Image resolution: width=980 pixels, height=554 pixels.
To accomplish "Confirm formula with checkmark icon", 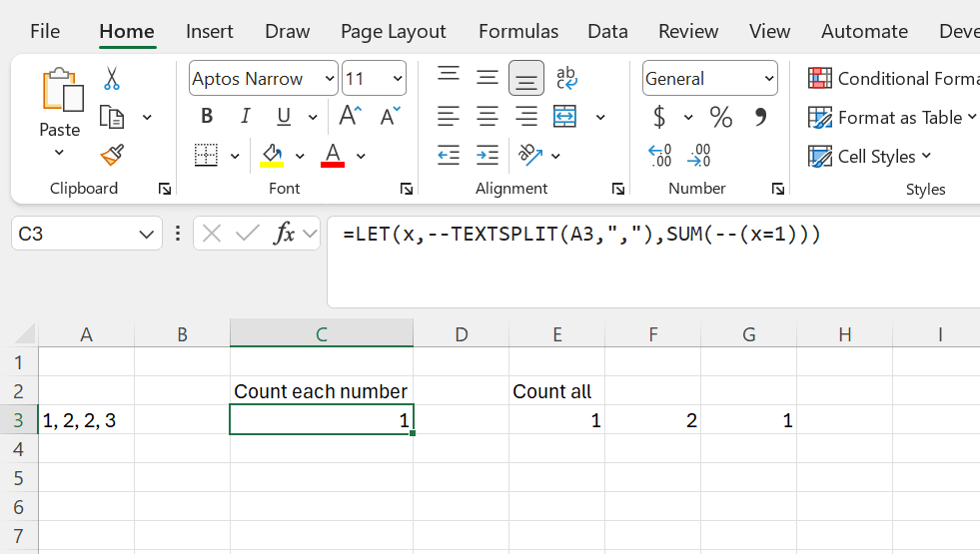I will [248, 234].
